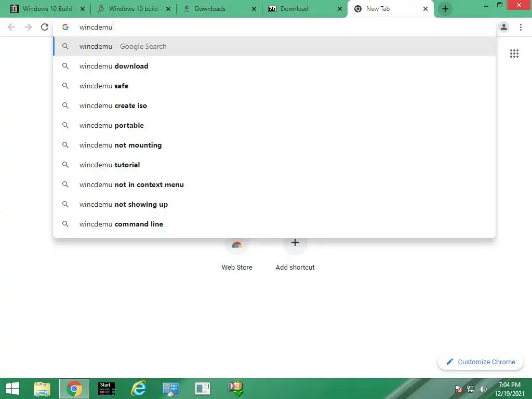The height and width of the screenshot is (399, 532).
Task: Open the Google apps grid icon
Action: pos(514,54)
